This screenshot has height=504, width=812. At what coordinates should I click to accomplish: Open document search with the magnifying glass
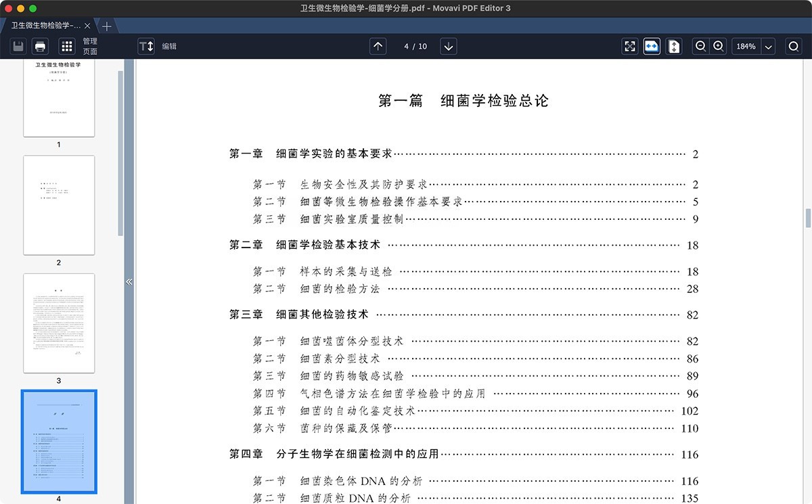[793, 46]
